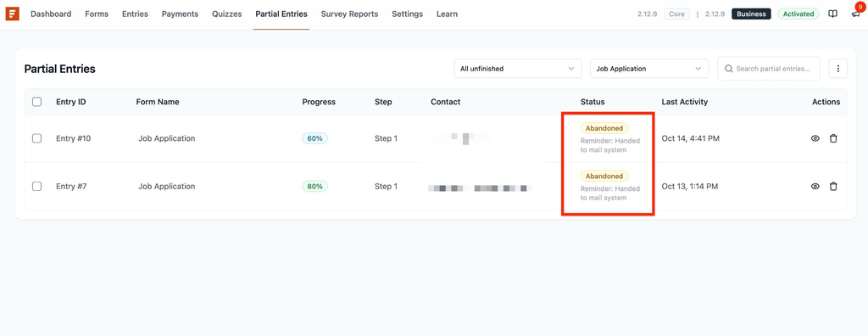Click the Last Activity column header

click(x=685, y=102)
